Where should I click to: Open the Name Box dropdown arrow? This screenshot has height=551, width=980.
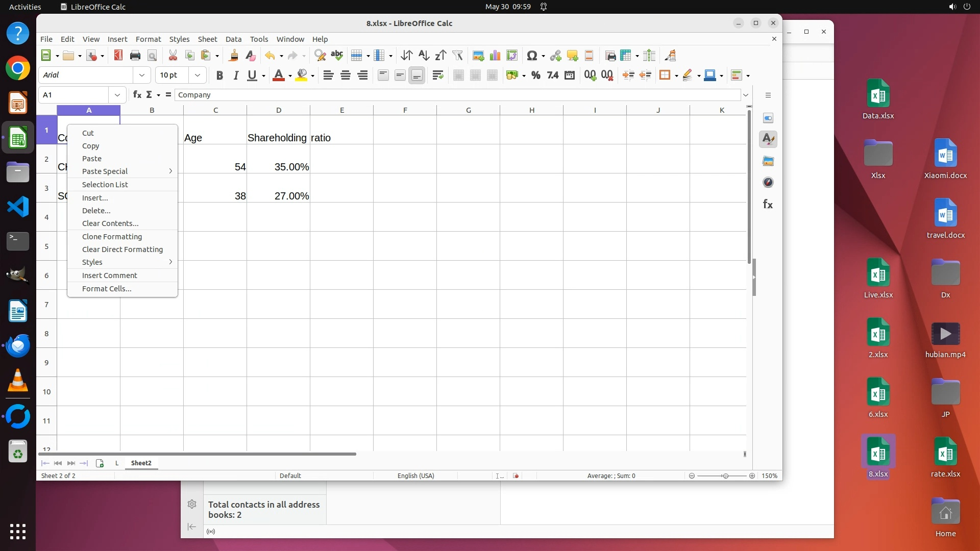pos(117,95)
